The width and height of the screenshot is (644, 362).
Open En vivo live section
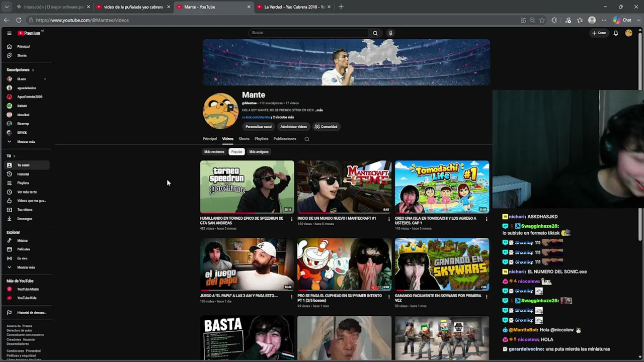22,258
